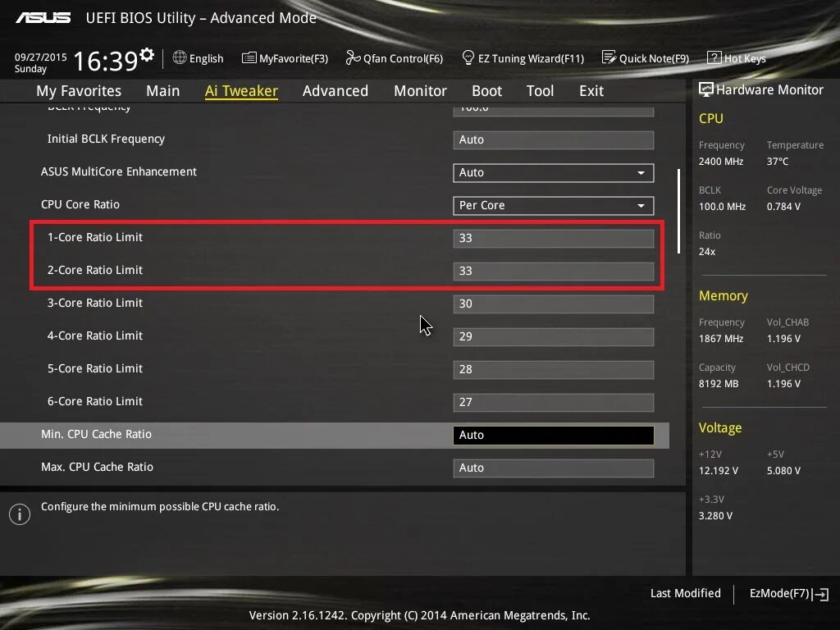Click Max. CPU Cache Ratio Auto field

coord(554,468)
